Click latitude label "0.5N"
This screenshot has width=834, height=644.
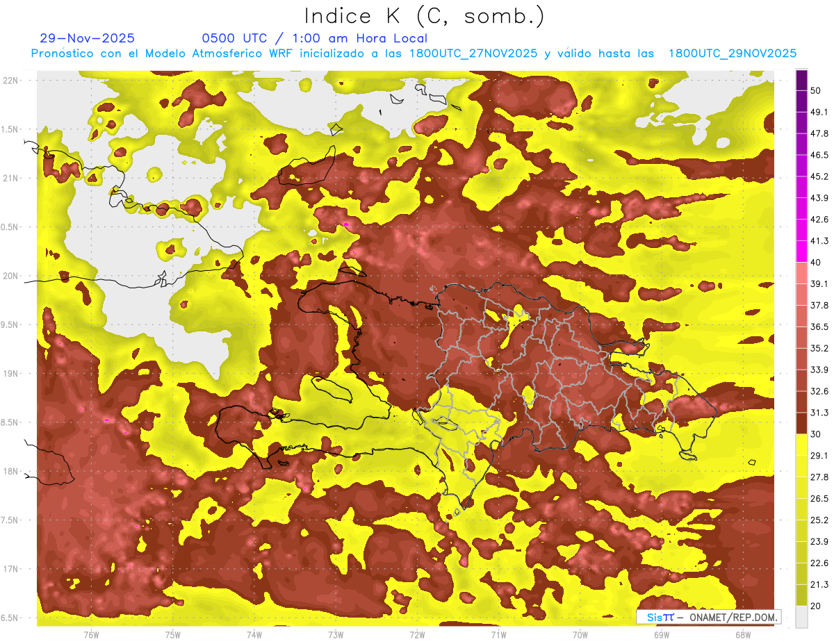coord(10,227)
